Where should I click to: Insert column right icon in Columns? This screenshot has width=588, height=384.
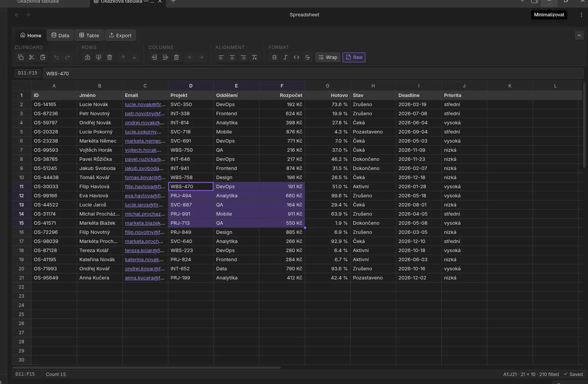click(x=165, y=57)
